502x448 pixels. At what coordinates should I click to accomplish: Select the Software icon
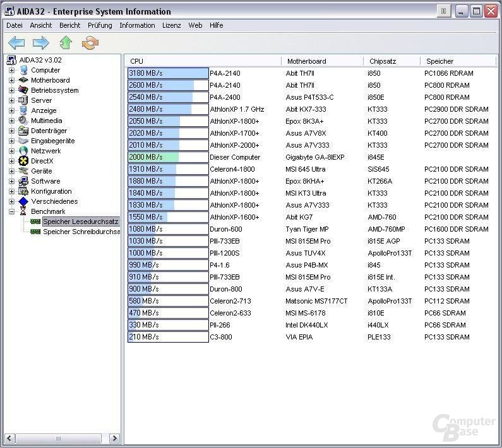point(23,181)
